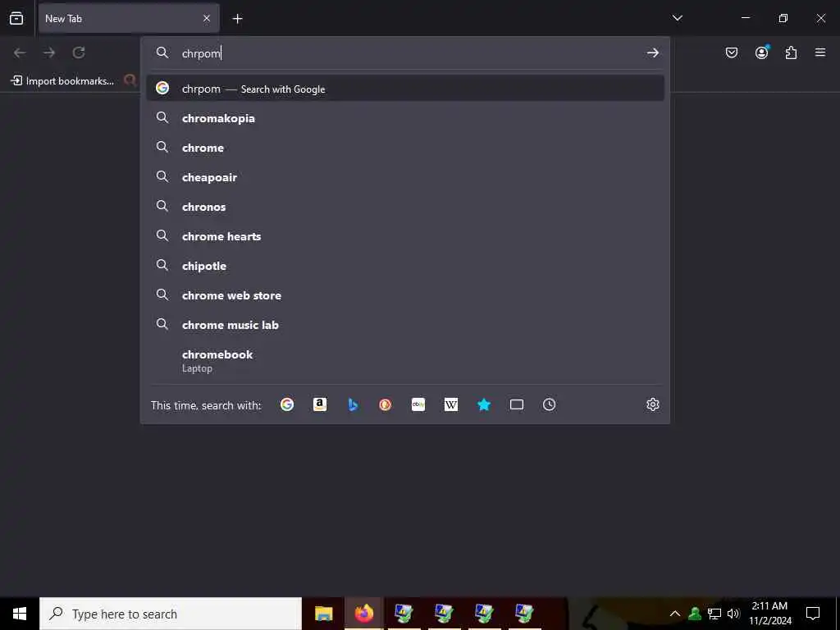Select the chromakopia suggestion
Viewport: 840px width, 630px height.
pos(405,118)
